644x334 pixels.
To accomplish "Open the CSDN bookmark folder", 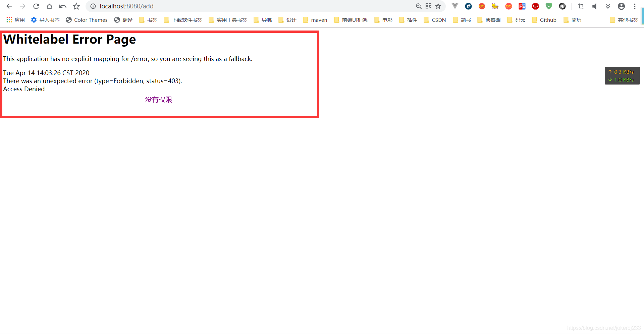I will point(435,20).
